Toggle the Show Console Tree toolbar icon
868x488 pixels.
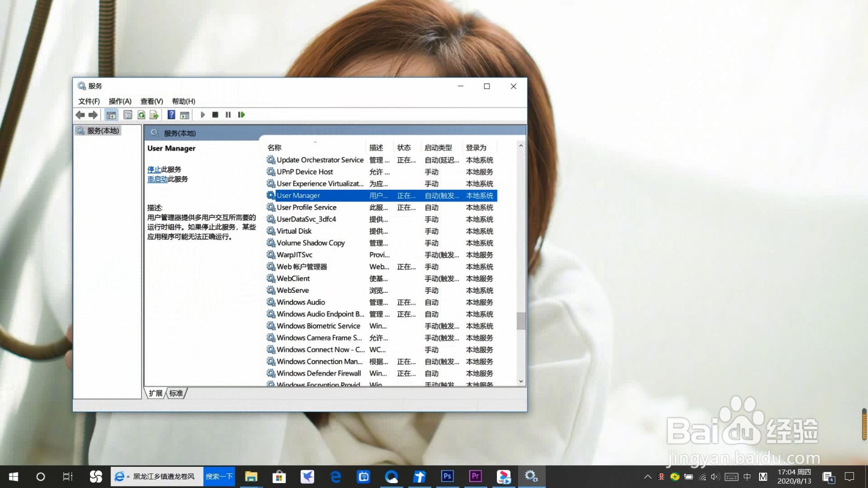pos(110,114)
